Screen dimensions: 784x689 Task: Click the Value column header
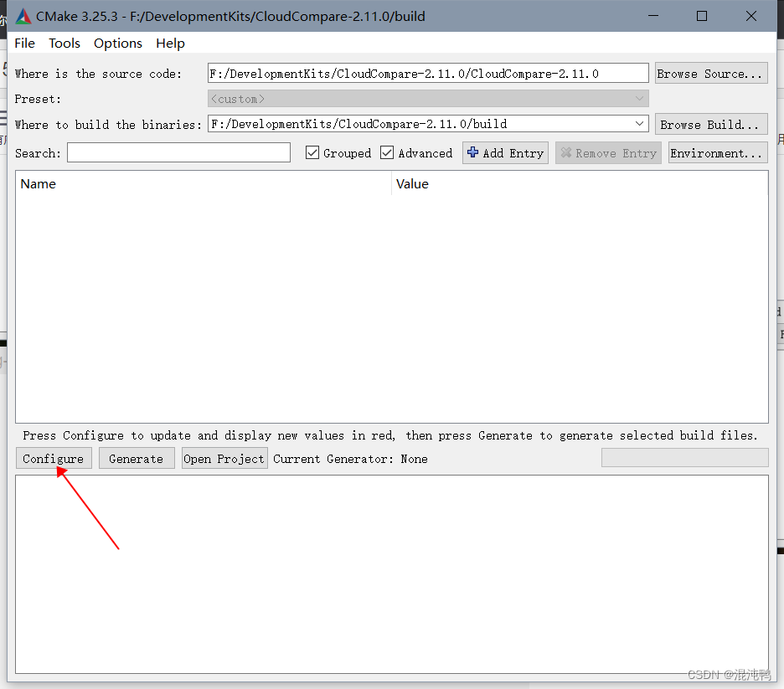pos(580,184)
